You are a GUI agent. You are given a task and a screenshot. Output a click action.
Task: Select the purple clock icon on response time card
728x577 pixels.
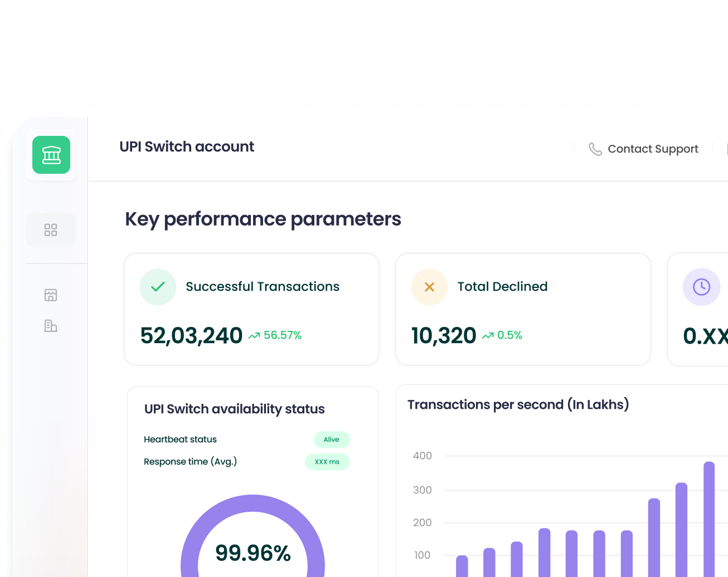click(701, 286)
